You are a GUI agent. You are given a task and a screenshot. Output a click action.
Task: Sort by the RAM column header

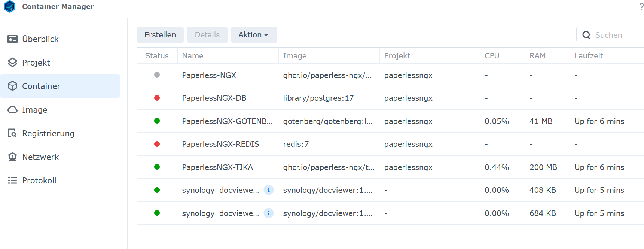(x=537, y=56)
